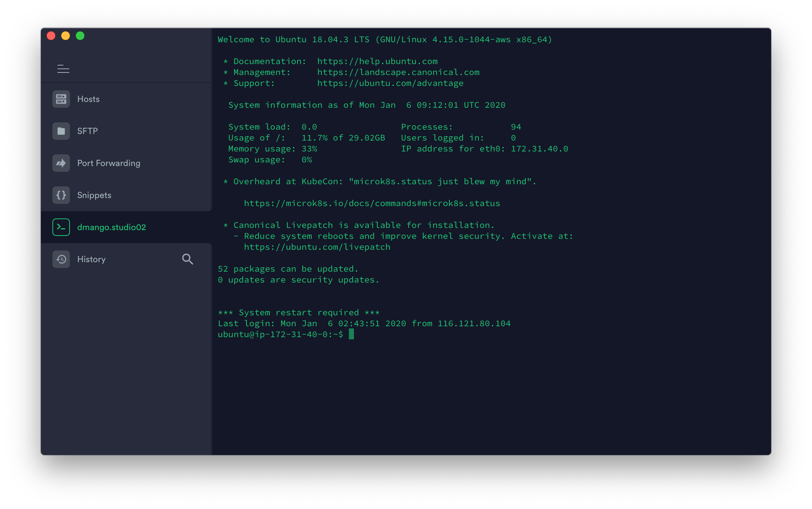The height and width of the screenshot is (509, 812).
Task: Click the terminal cursor at the prompt
Action: (351, 334)
